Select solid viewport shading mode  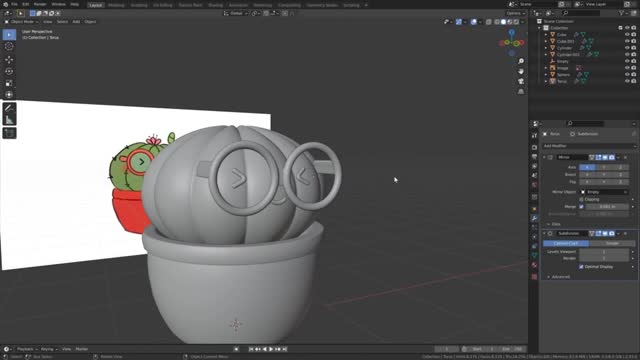tap(503, 22)
